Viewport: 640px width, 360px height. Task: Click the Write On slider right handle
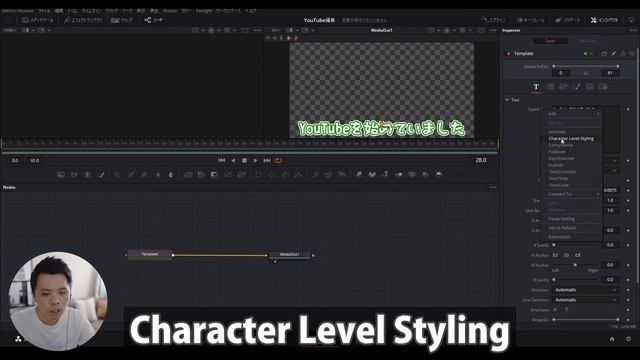click(618, 320)
